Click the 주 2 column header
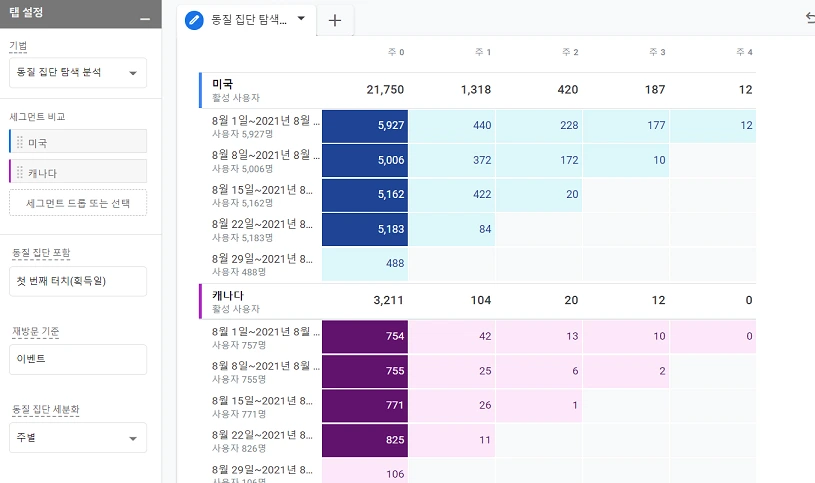The image size is (815, 483). (570, 52)
